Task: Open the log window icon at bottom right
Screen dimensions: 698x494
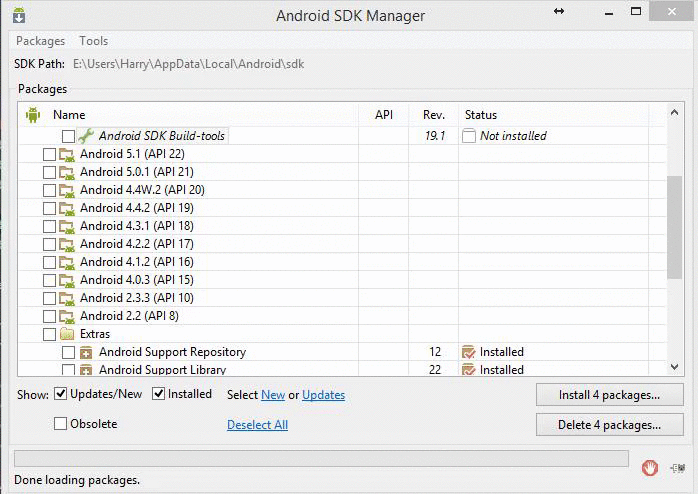Action: 678,468
